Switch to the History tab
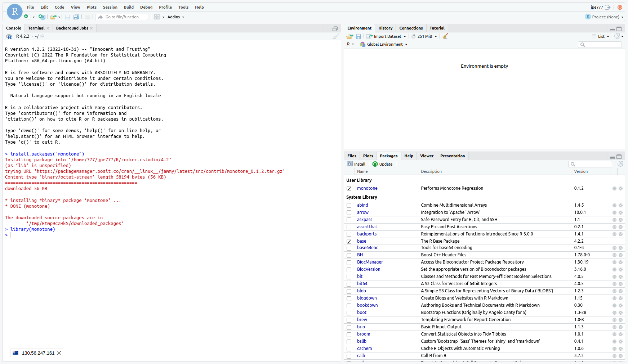The image size is (628, 364). coord(385,28)
